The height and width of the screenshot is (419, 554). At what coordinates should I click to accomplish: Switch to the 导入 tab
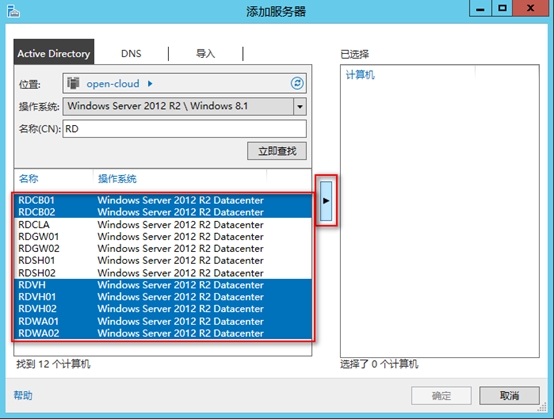[x=205, y=54]
